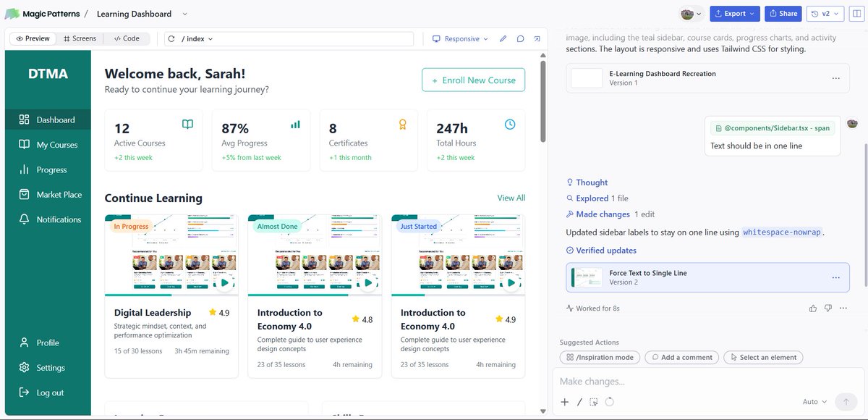
Task: Play the Digital Leadership course video
Action: pyautogui.click(x=226, y=282)
